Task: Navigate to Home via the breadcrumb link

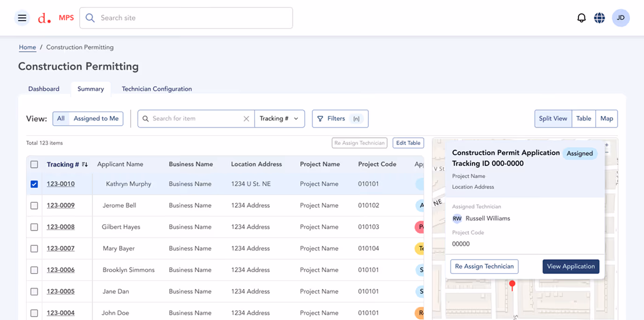Action: [27, 47]
